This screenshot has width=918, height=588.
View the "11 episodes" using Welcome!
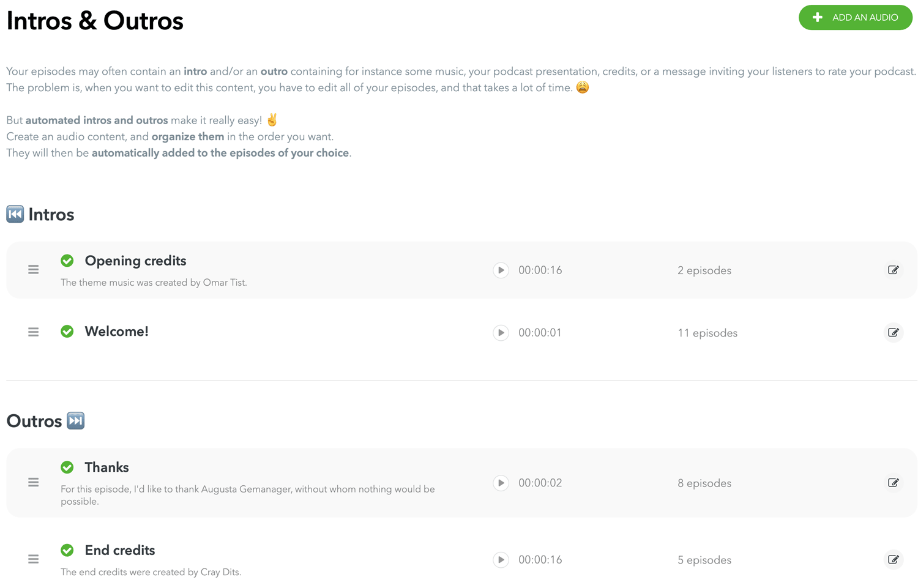click(x=707, y=332)
